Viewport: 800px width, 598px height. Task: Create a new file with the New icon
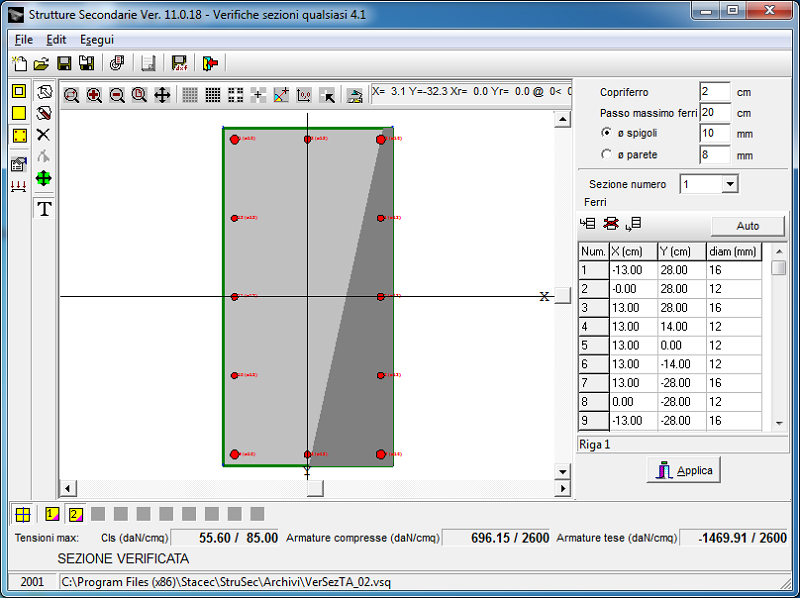(x=19, y=63)
